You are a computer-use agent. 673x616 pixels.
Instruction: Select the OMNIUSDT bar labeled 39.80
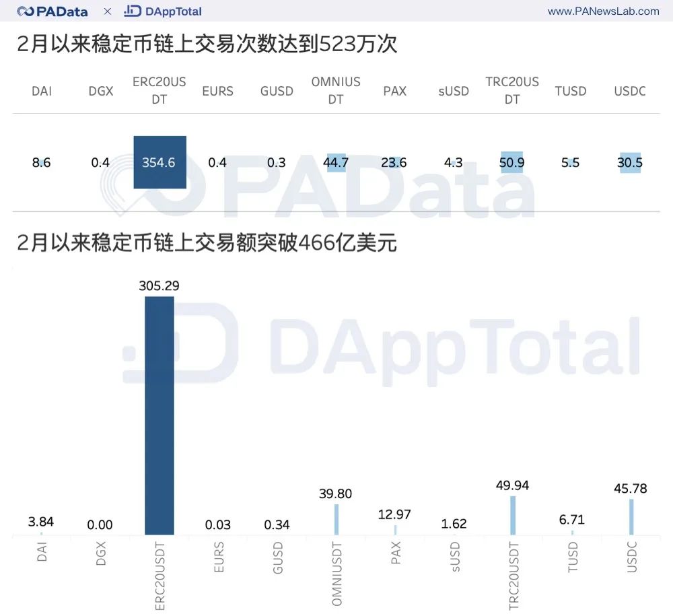click(336, 520)
